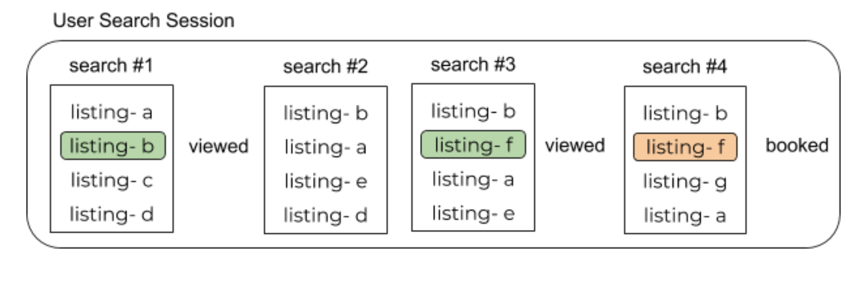
Task: Click orange highlighted listing-f in search #4
Action: (685, 147)
